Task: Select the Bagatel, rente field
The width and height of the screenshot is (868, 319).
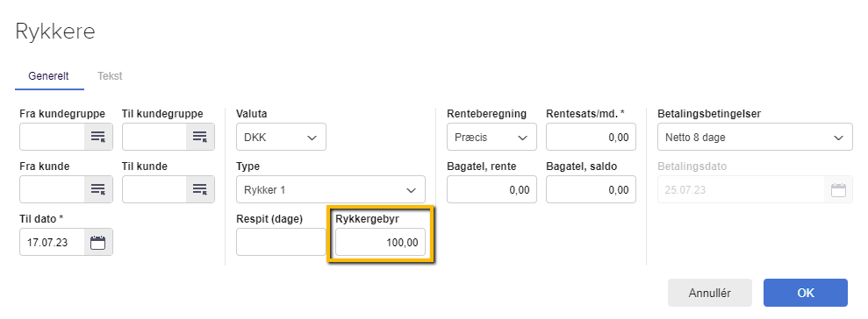Action: click(x=491, y=189)
